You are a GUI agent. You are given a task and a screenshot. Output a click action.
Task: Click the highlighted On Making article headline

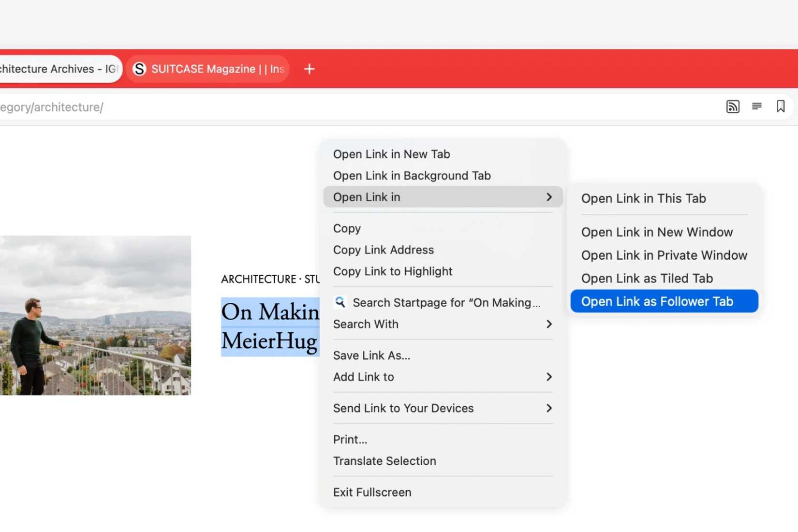pyautogui.click(x=269, y=326)
